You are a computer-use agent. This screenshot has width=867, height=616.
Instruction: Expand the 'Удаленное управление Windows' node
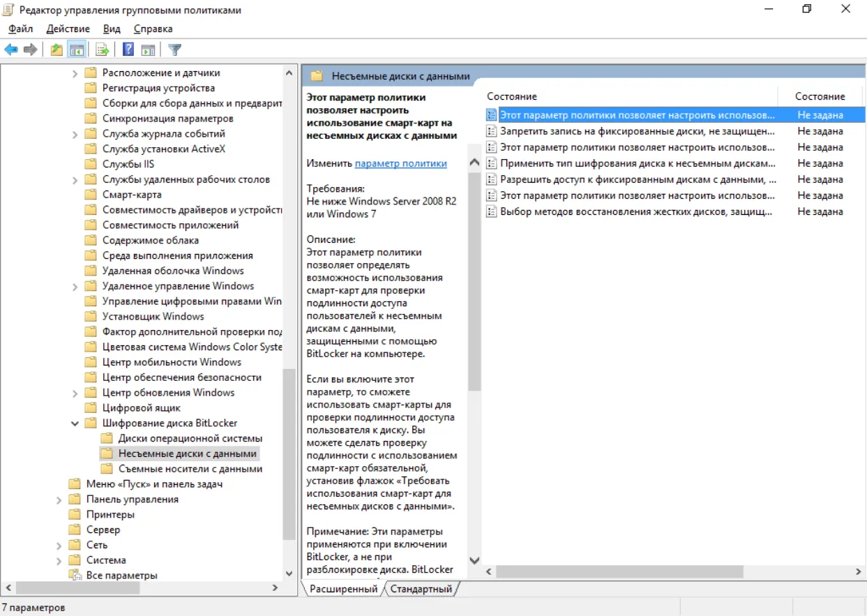75,286
